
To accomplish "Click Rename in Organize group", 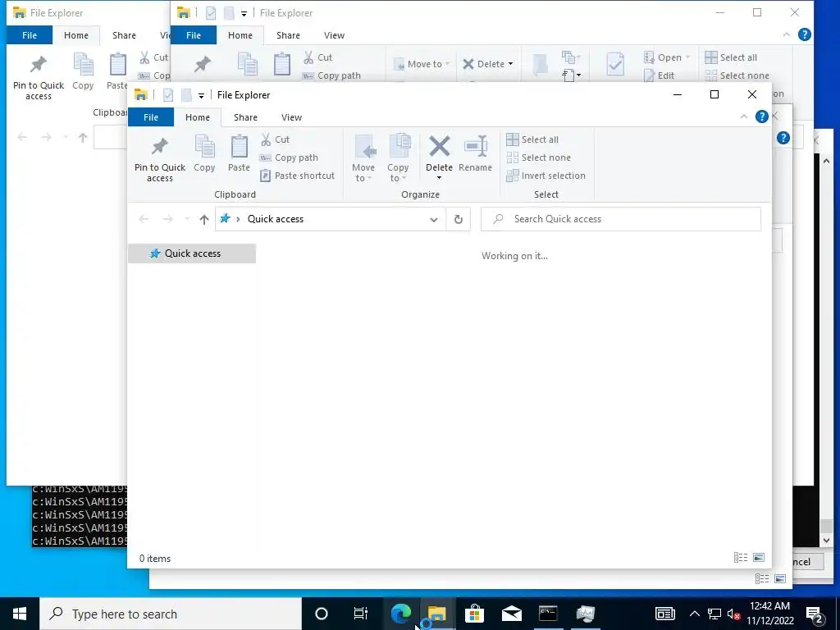I will point(475,153).
